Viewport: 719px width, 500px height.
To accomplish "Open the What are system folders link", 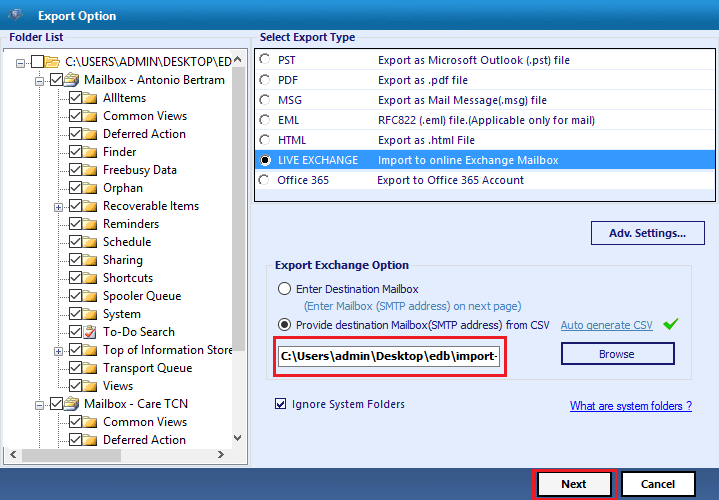I will click(x=631, y=406).
